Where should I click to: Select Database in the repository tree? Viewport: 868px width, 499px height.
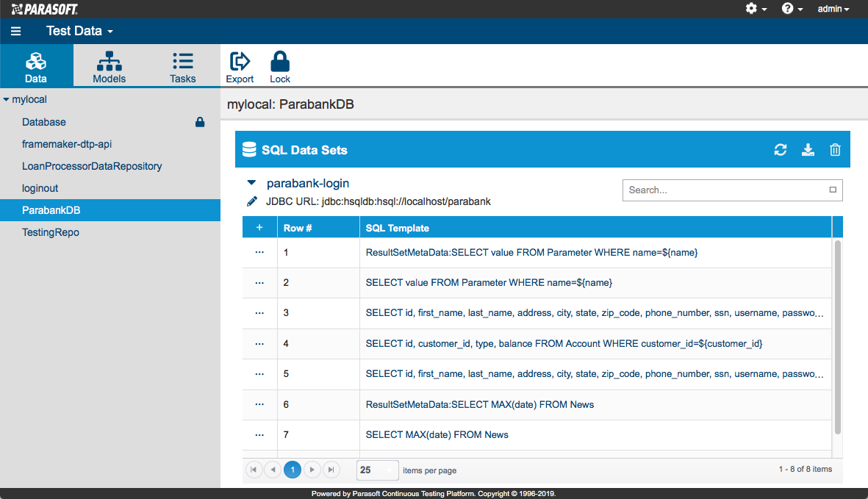[x=44, y=122]
